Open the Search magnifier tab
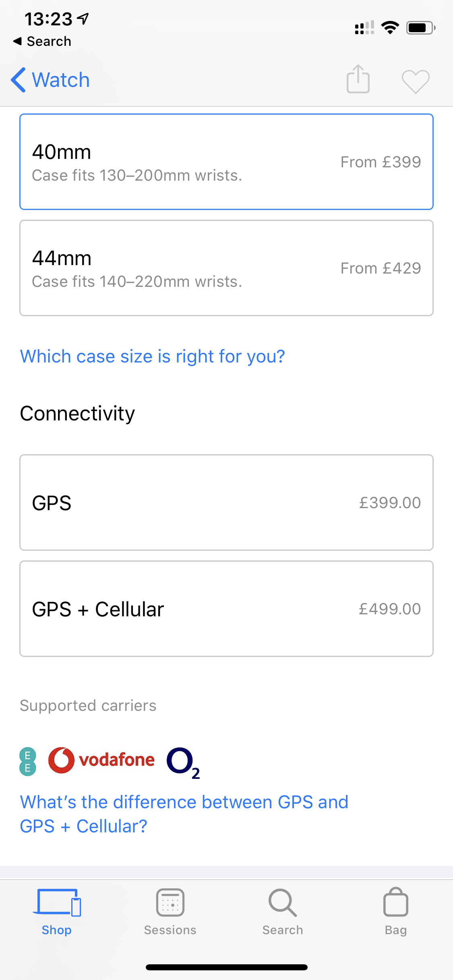453x980 pixels. click(283, 911)
